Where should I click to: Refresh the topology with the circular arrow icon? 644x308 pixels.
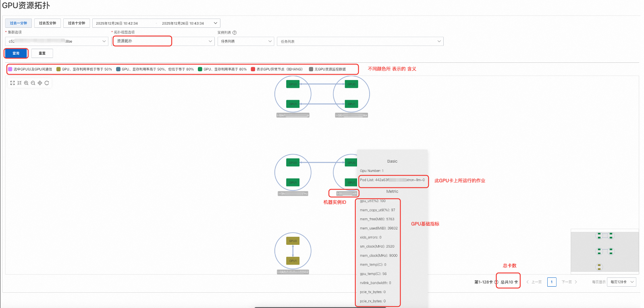coord(47,83)
